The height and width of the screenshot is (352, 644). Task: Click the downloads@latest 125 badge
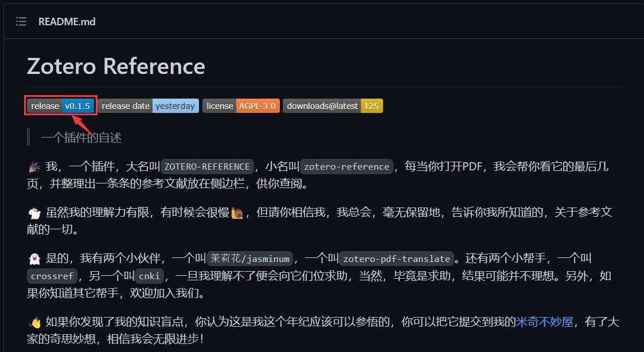[333, 106]
